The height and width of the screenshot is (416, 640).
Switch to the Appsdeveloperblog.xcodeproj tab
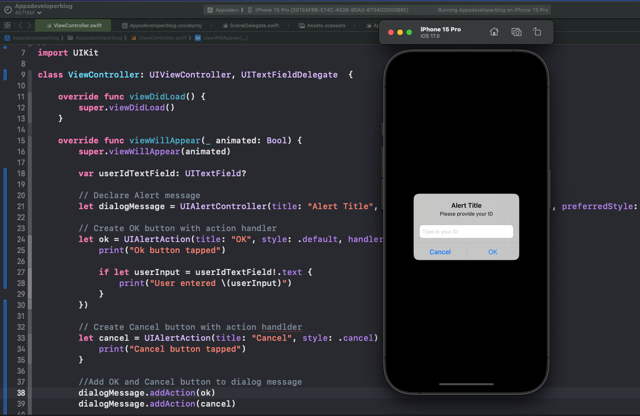pos(162,25)
